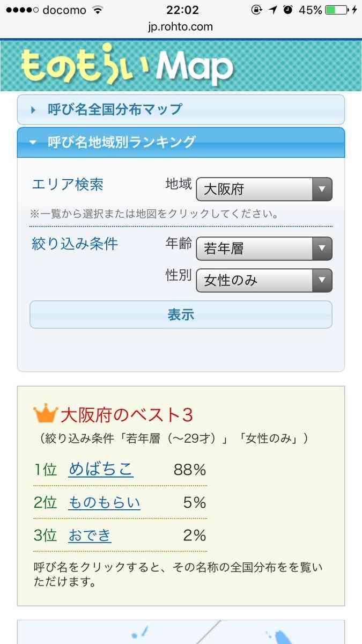This screenshot has width=362, height=644.
Task: Tap the location arrow status icon
Action: [x=273, y=10]
